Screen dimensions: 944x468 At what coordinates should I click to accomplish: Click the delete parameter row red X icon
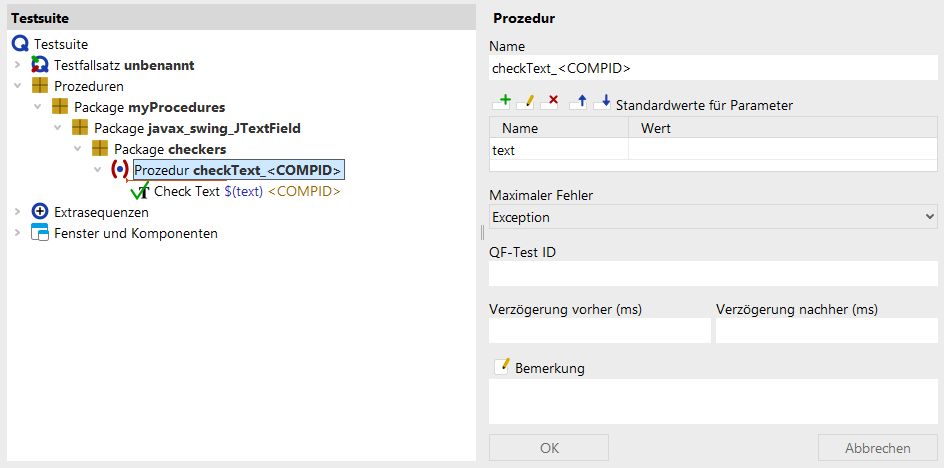click(549, 102)
